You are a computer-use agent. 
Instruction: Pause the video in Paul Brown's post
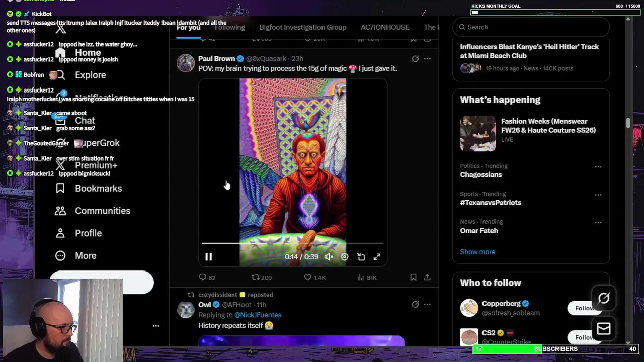click(208, 257)
